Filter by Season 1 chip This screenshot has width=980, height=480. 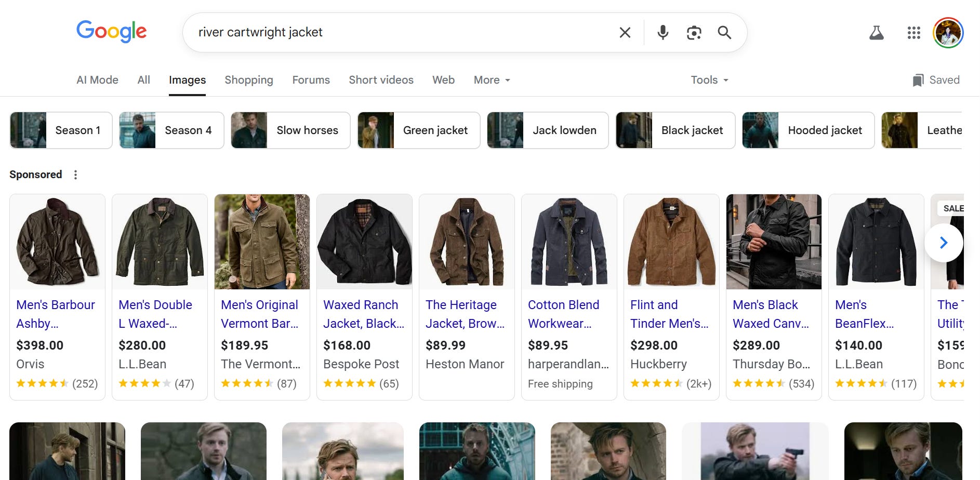pos(61,130)
